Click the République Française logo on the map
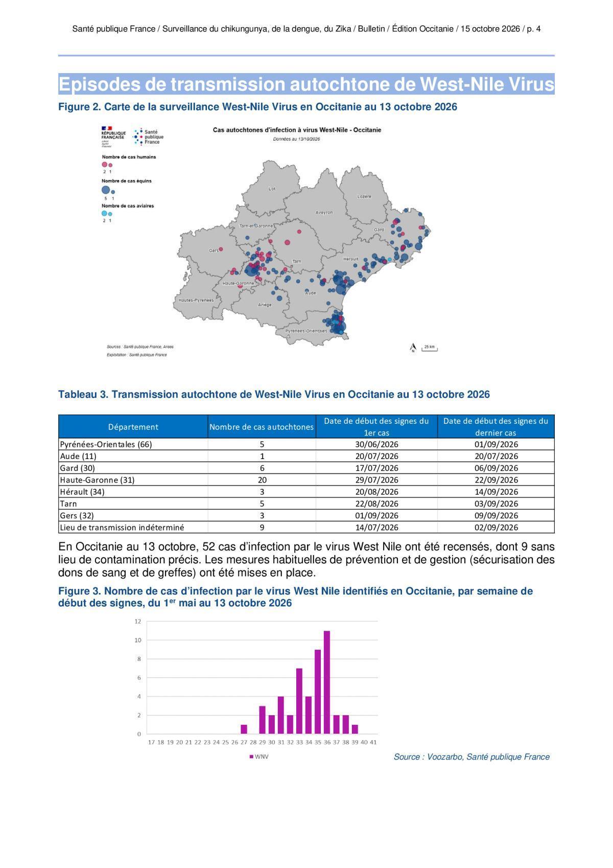This screenshot has width=613, height=868. coord(113,136)
